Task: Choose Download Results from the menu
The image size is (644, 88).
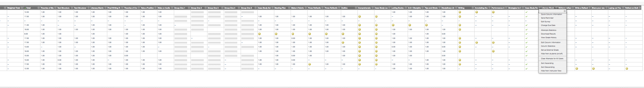Action: click(x=548, y=34)
